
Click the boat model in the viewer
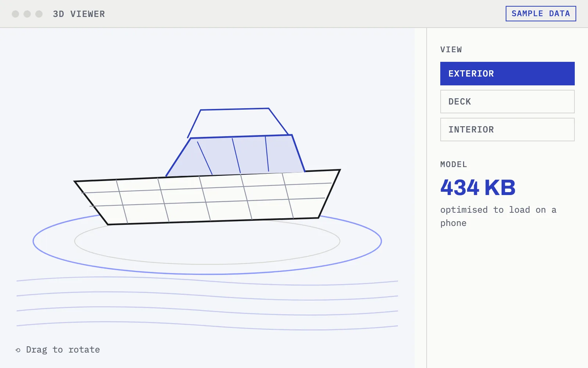click(208, 166)
